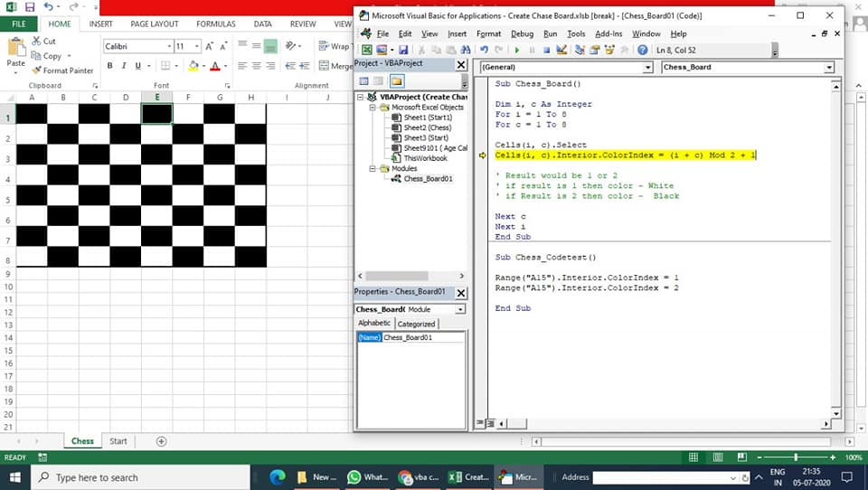The image size is (868, 490).
Task: Open the (General) object dropdown in code window
Action: click(647, 68)
